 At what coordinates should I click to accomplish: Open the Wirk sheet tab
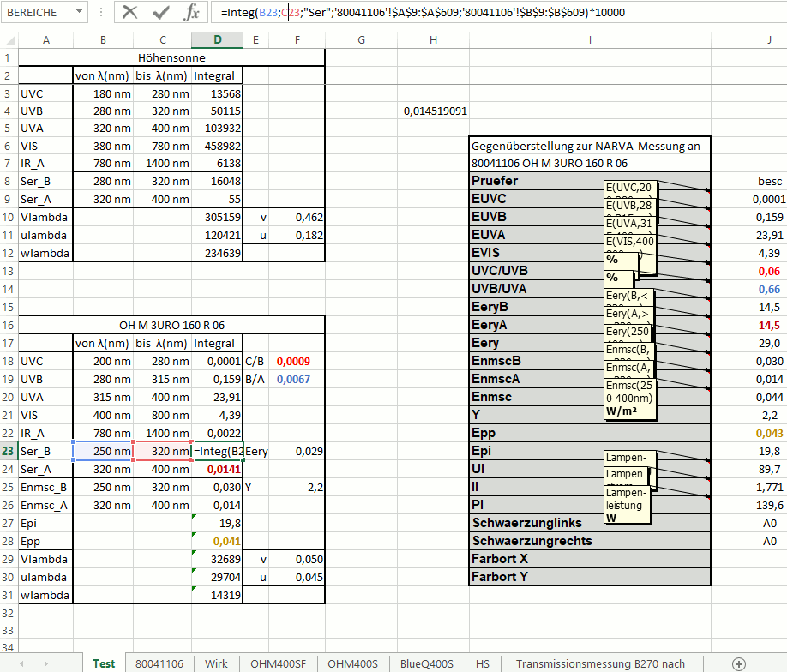pyautogui.click(x=216, y=663)
